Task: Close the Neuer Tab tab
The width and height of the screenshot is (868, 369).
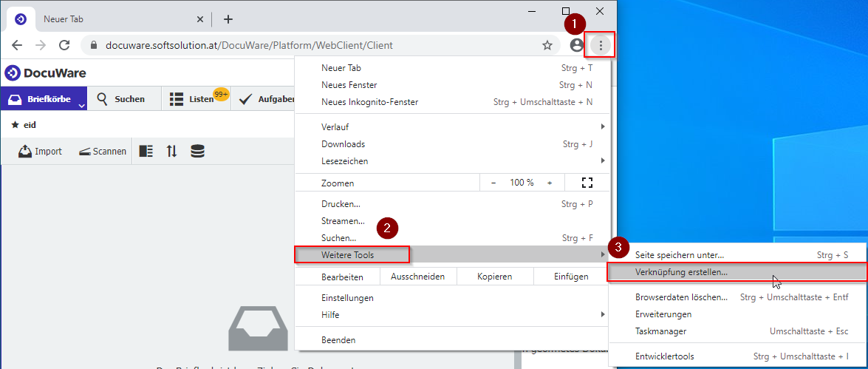Action: coord(200,19)
